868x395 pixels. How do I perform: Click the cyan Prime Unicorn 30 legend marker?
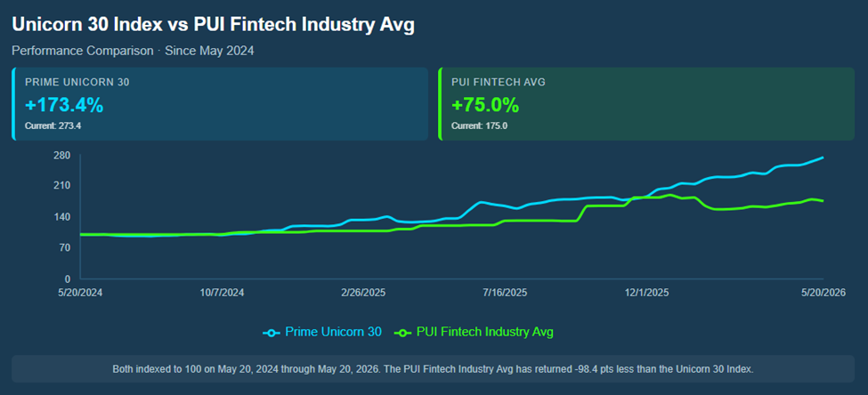point(272,333)
